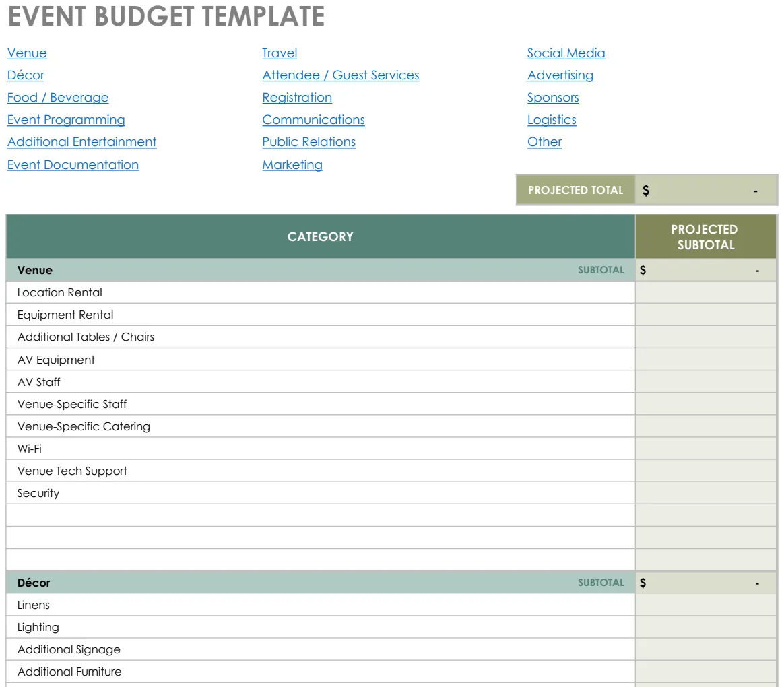Click the Venue-Specific Staff row
The width and height of the screenshot is (784, 687).
pos(321,404)
